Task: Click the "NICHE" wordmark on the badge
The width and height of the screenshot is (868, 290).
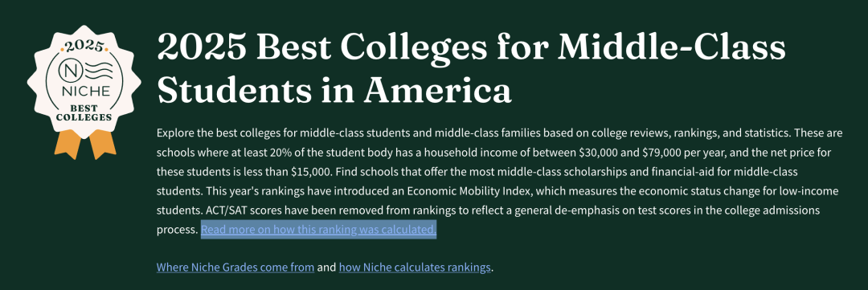Action: [85, 91]
